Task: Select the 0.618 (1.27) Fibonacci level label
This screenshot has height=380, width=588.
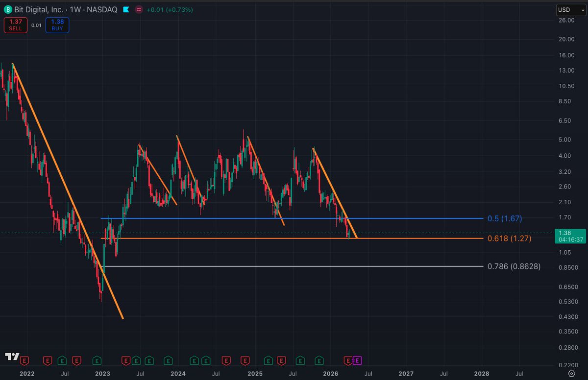Action: [510, 238]
